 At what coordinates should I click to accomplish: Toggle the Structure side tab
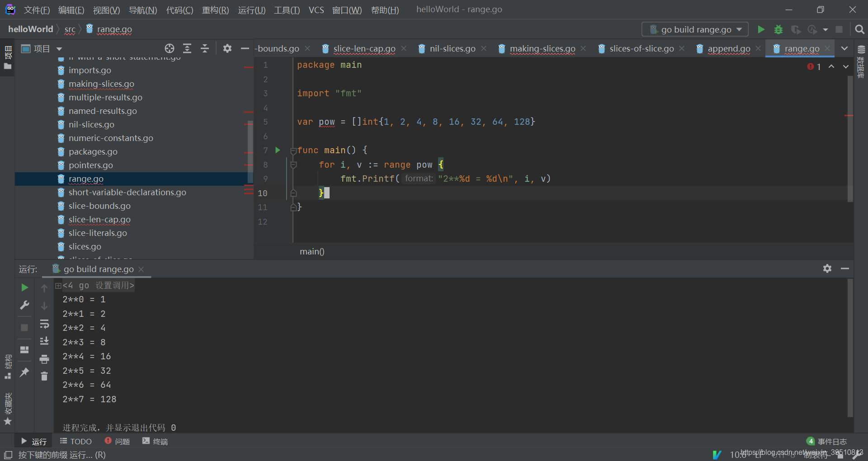[x=8, y=367]
